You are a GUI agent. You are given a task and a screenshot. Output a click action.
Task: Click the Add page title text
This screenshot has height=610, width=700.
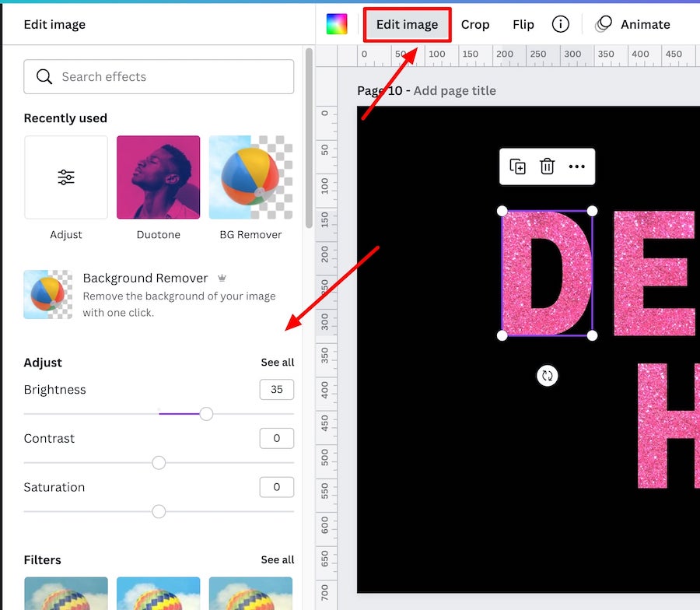click(454, 91)
